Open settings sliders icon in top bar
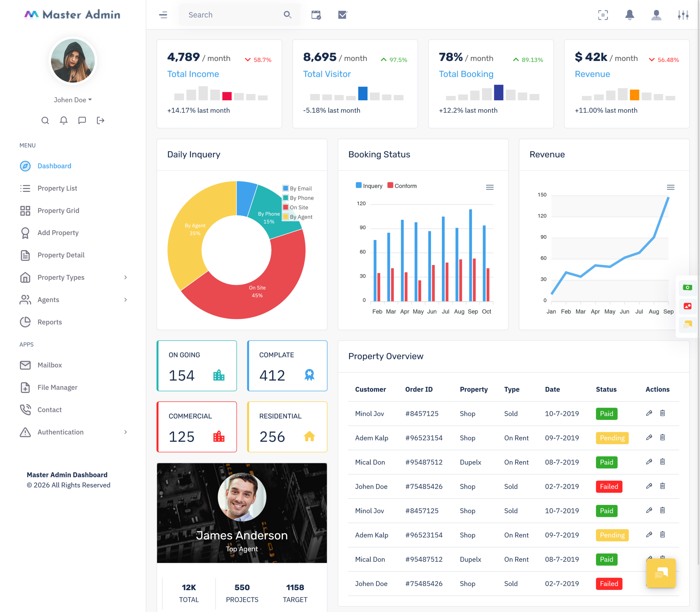Image resolution: width=700 pixels, height=612 pixels. [683, 15]
